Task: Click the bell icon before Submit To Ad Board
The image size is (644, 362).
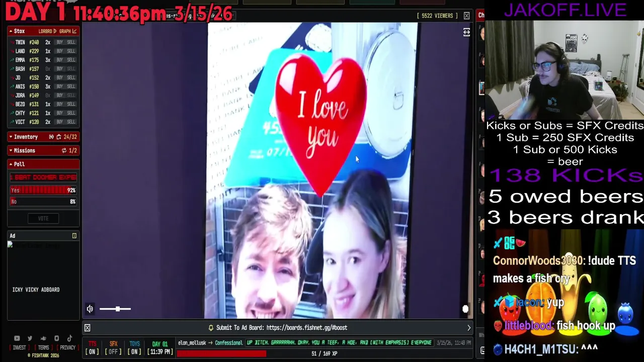Action: click(211, 328)
